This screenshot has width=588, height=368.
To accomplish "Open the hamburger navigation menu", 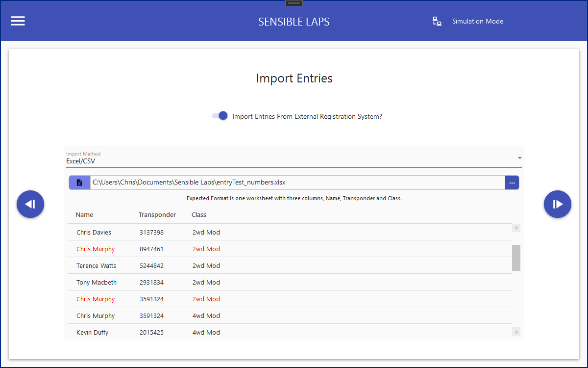I will [18, 21].
